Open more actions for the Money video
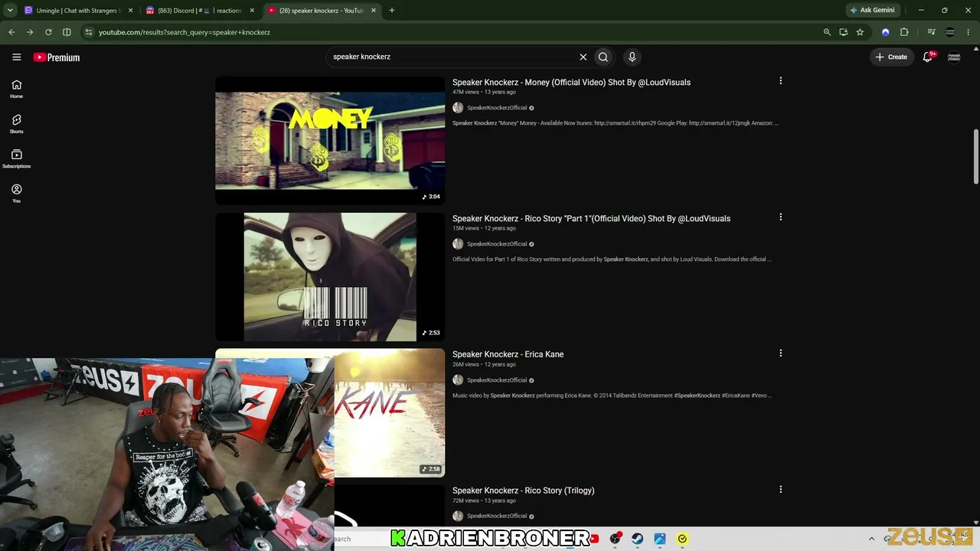Image resolution: width=980 pixels, height=551 pixels. pos(780,81)
